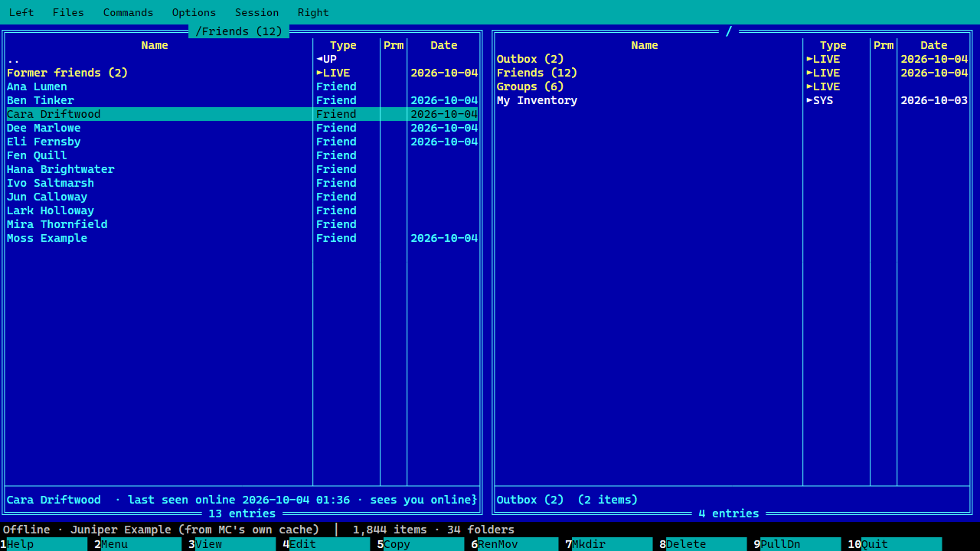This screenshot has width=980, height=551.
Task: Click the 1 Help function key
Action: 44,544
